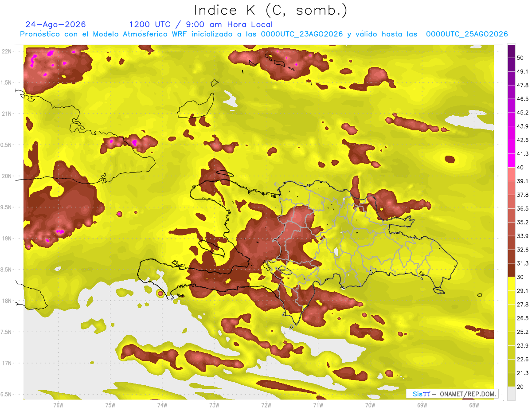Click the colorbar value "46.5"
This screenshot has width=532, height=411.
[x=522, y=99]
